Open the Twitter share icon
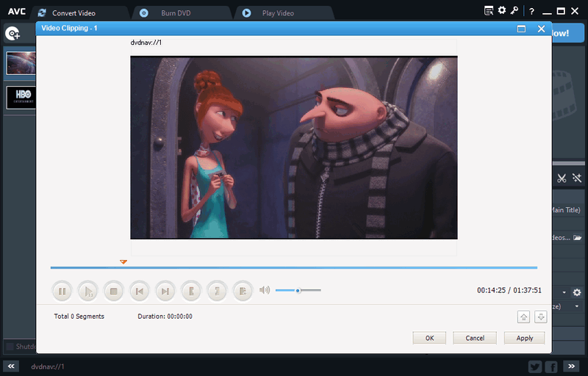This screenshot has width=588, height=376. click(535, 366)
